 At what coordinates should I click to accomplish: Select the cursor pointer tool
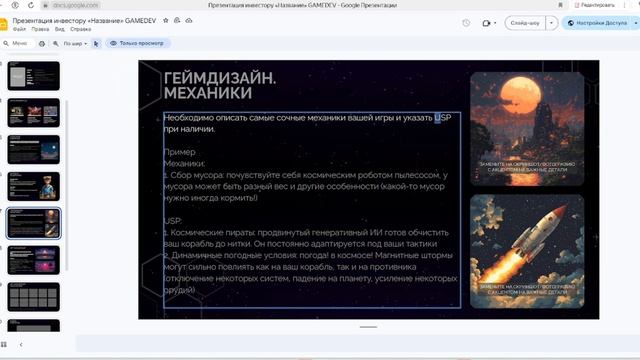[96, 43]
